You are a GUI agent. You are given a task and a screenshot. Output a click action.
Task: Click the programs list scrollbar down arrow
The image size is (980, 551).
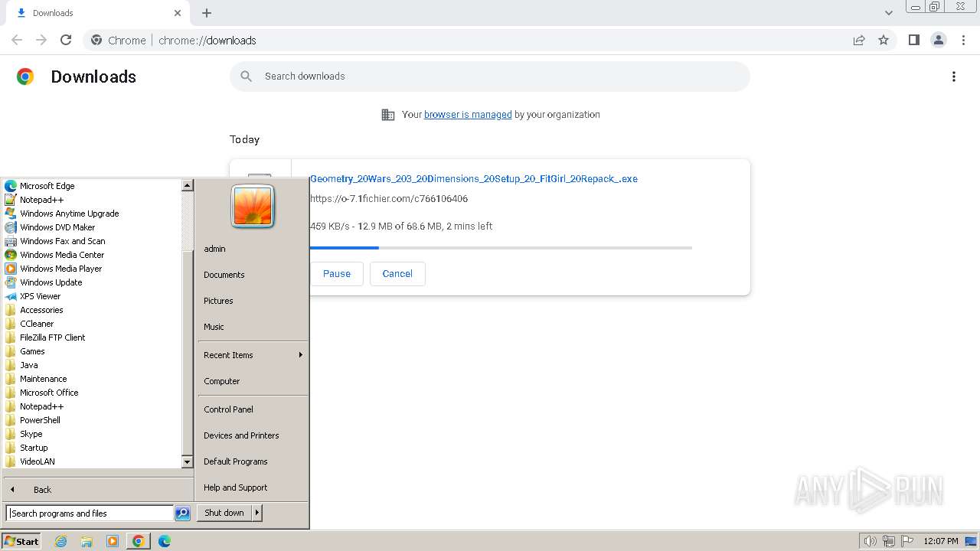pos(187,462)
